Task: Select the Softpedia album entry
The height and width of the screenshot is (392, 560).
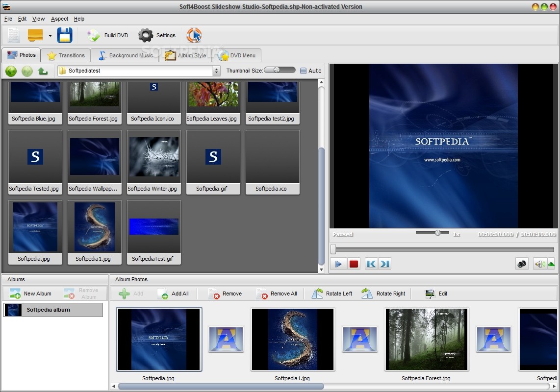Action: (x=53, y=310)
